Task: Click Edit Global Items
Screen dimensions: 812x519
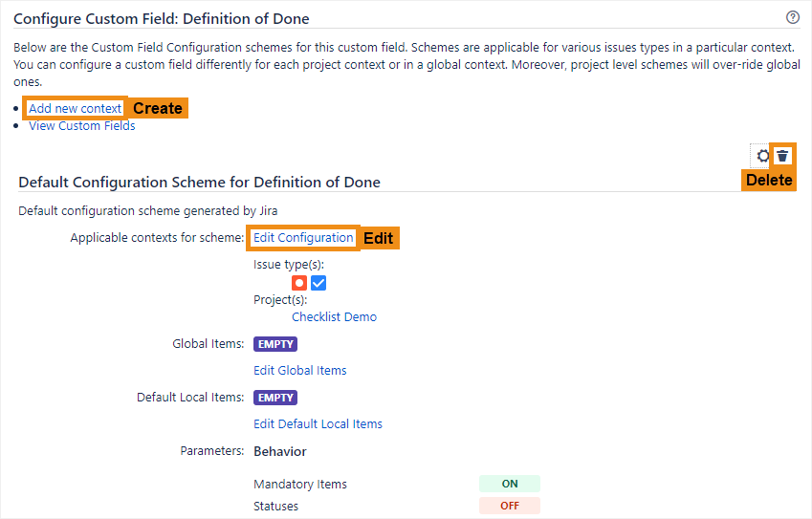Action: pyautogui.click(x=299, y=370)
